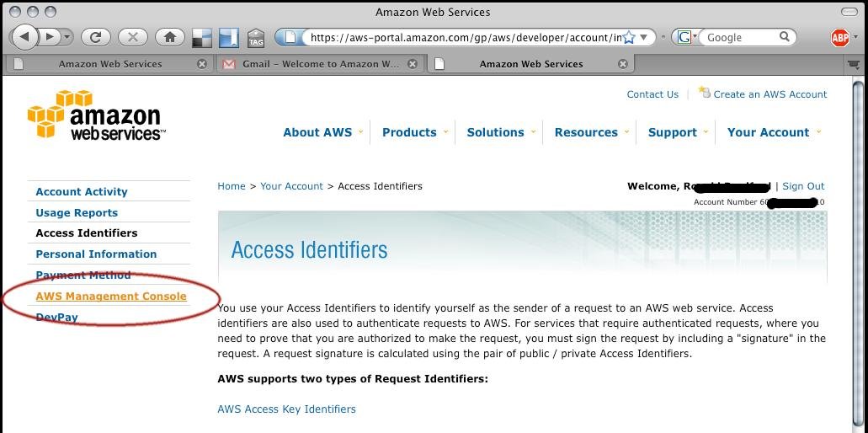Switch to the first Amazon Web Services tab
Image resolution: width=868 pixels, height=433 pixels.
tap(109, 64)
